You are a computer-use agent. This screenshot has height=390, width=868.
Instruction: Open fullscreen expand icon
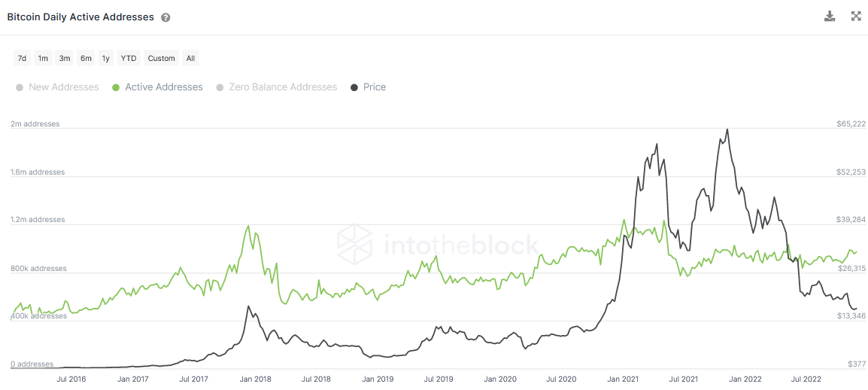point(856,16)
